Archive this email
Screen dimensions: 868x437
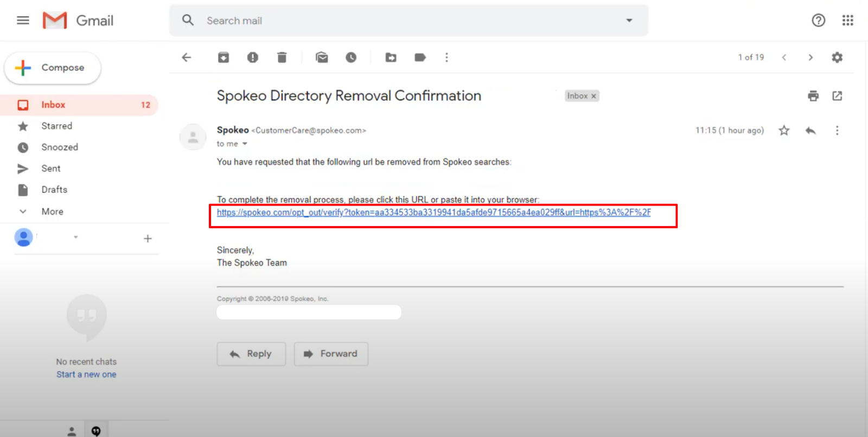224,57
